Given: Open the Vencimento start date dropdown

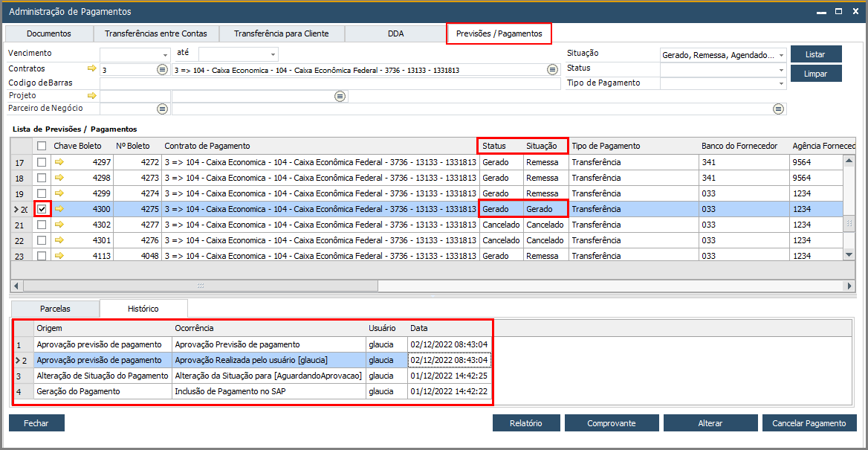Looking at the screenshot, I should pyautogui.click(x=166, y=55).
